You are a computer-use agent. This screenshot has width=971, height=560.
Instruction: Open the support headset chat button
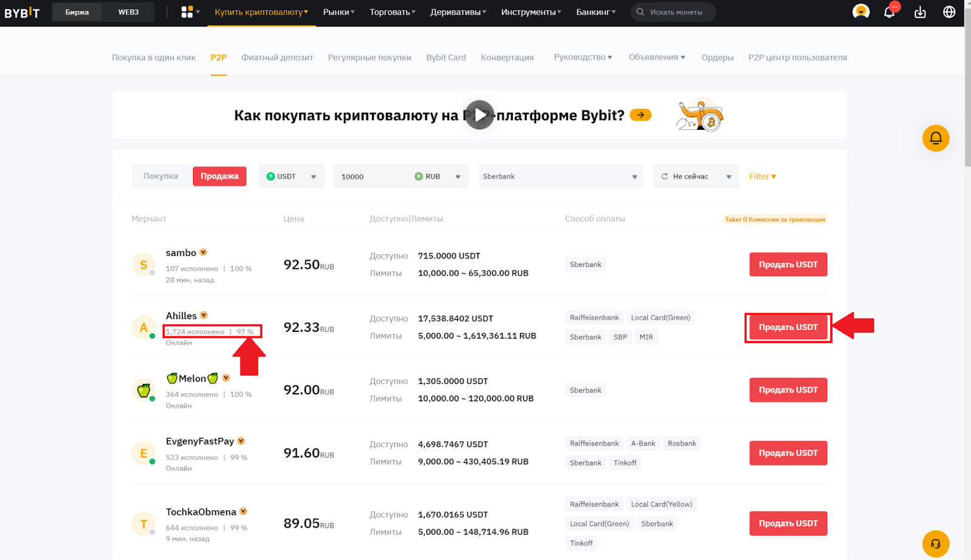tap(936, 544)
